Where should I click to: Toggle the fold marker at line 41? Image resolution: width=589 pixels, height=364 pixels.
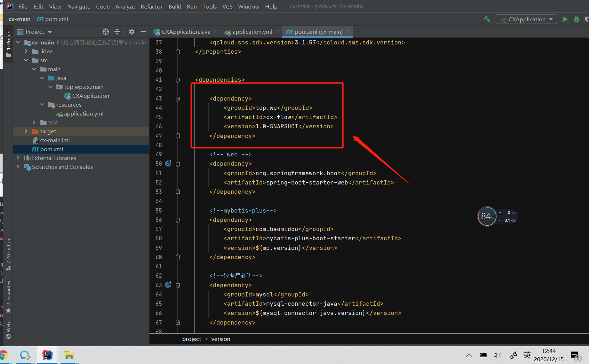coord(178,80)
